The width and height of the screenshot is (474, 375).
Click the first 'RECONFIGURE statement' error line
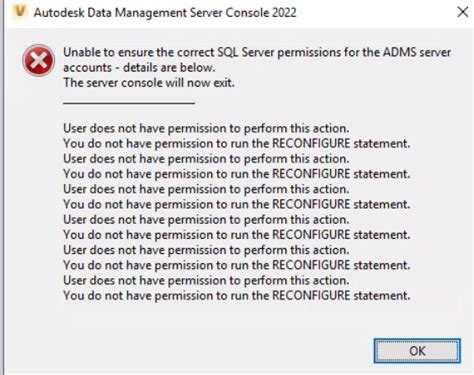point(237,144)
